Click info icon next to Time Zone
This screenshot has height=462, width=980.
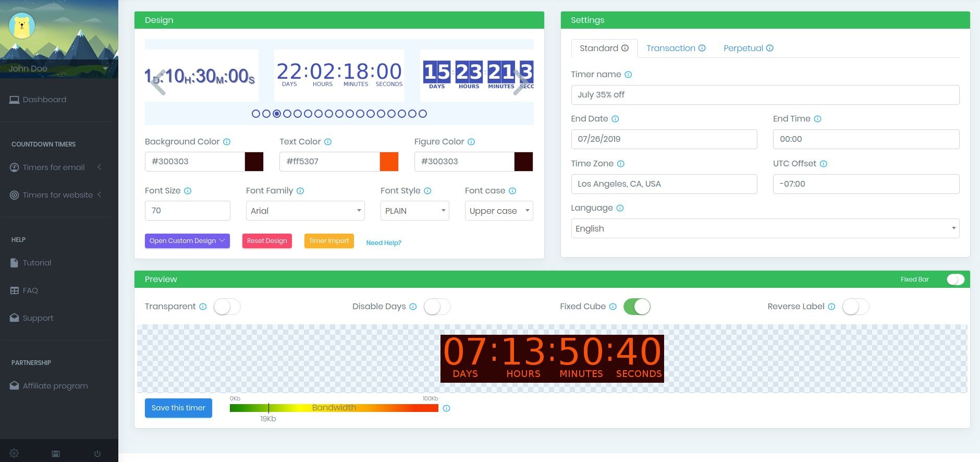click(621, 164)
